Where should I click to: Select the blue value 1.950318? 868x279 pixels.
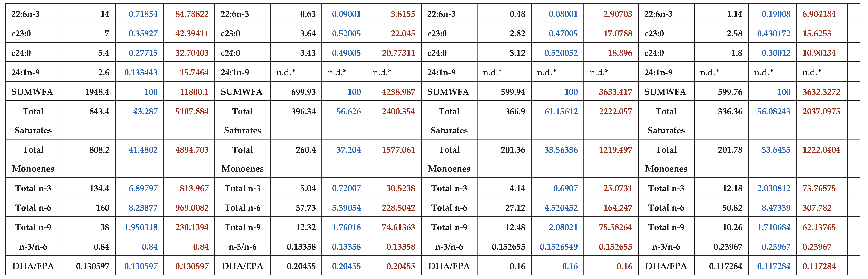[141, 227]
